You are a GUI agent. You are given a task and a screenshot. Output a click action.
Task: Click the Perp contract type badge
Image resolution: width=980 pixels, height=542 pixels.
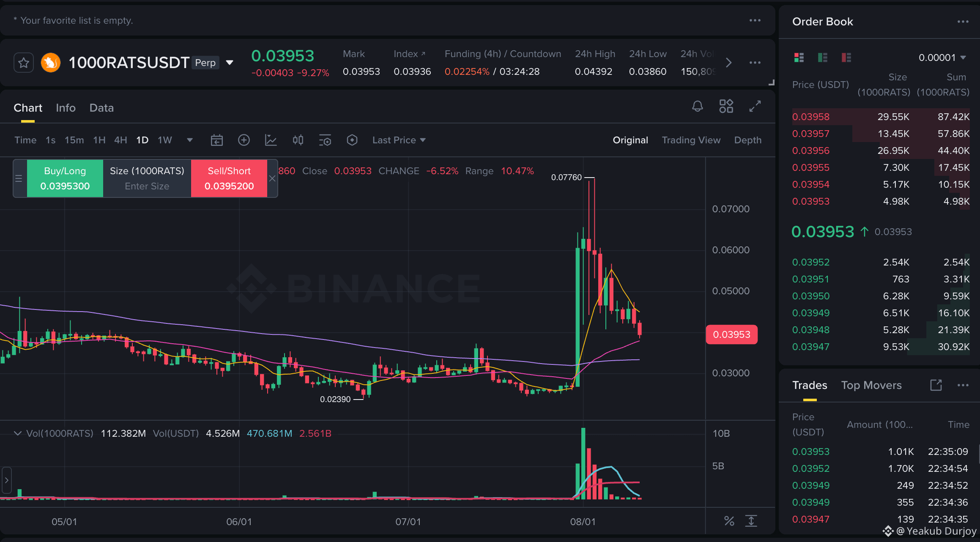205,63
